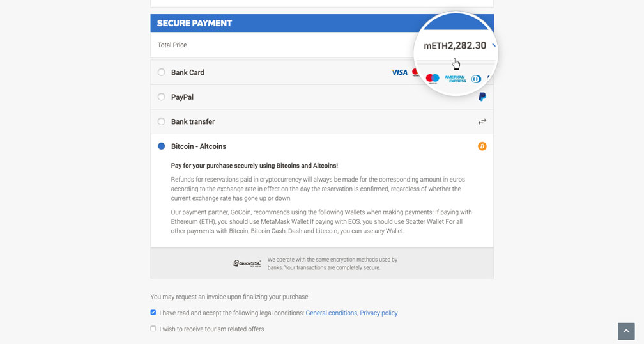
Task: Click the bank transfer arrows icon
Action: pyautogui.click(x=482, y=121)
